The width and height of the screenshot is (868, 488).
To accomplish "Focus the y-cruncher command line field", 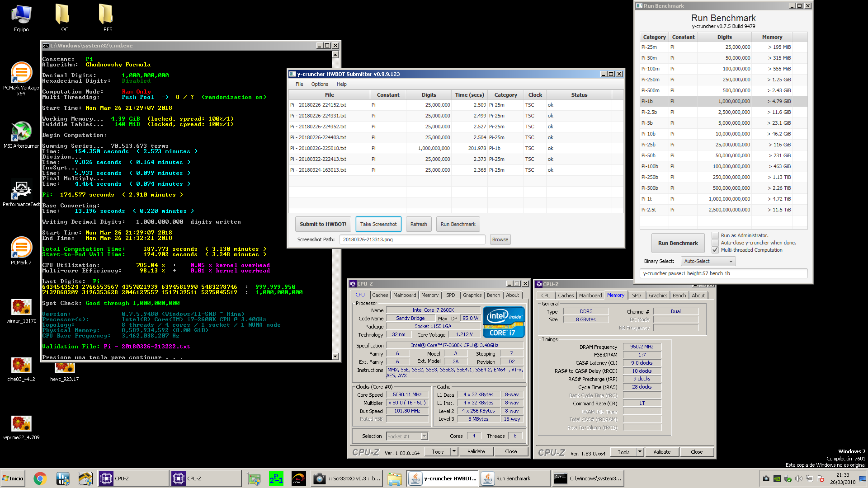I will 723,273.
